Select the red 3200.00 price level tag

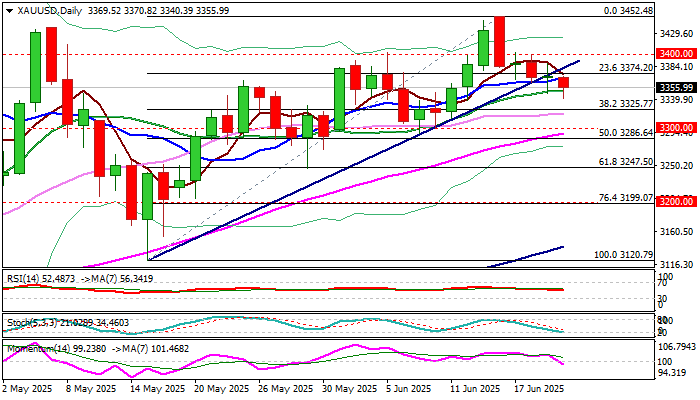click(676, 201)
